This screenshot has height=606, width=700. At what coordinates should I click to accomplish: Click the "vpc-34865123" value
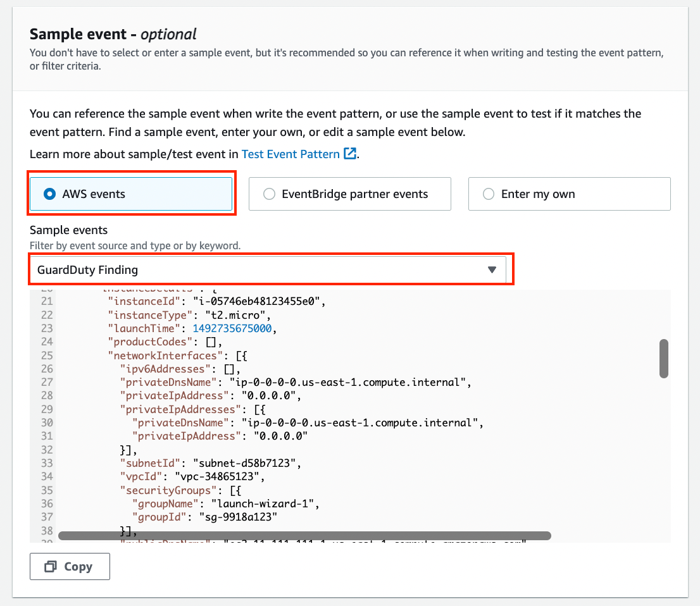217,476
